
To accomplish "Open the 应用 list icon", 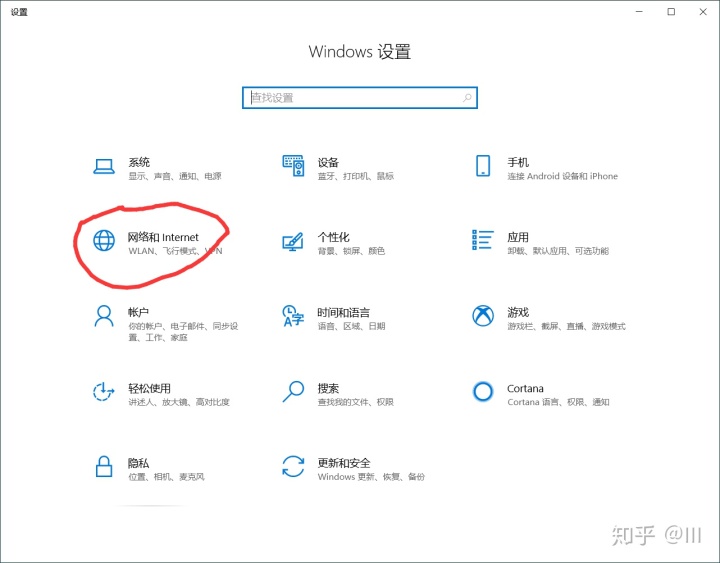I will point(483,240).
